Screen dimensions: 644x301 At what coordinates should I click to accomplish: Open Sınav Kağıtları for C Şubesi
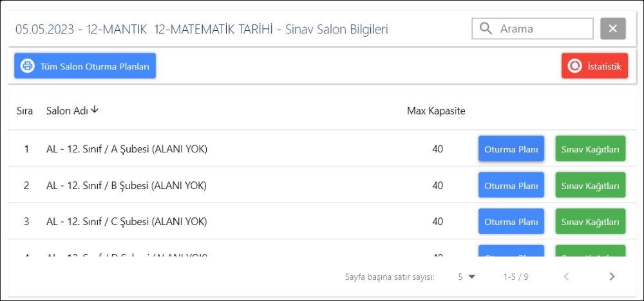590,222
